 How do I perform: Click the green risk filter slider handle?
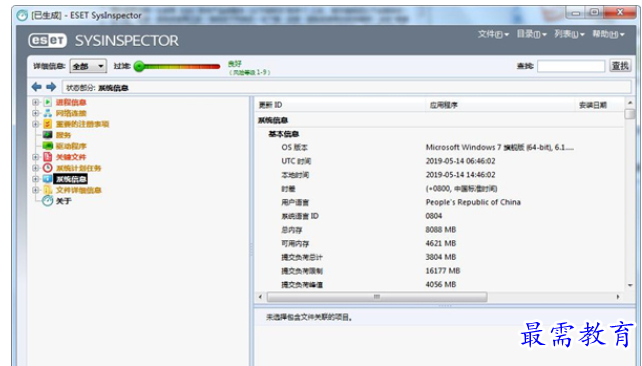click(x=139, y=66)
